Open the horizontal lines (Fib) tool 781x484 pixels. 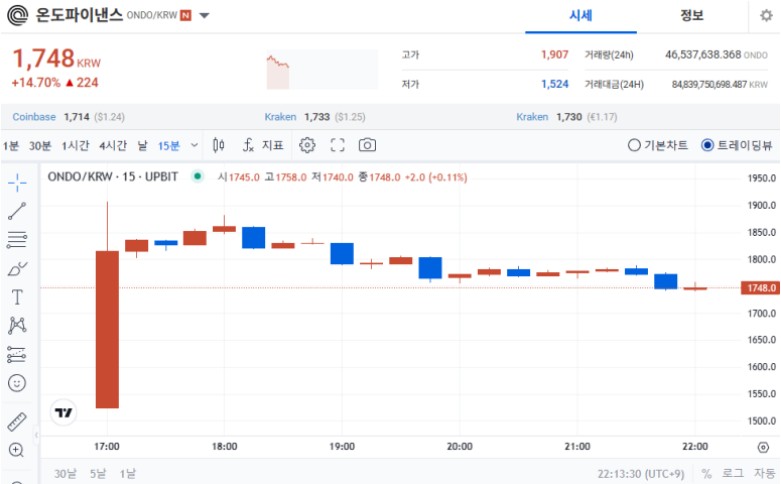[x=17, y=240]
